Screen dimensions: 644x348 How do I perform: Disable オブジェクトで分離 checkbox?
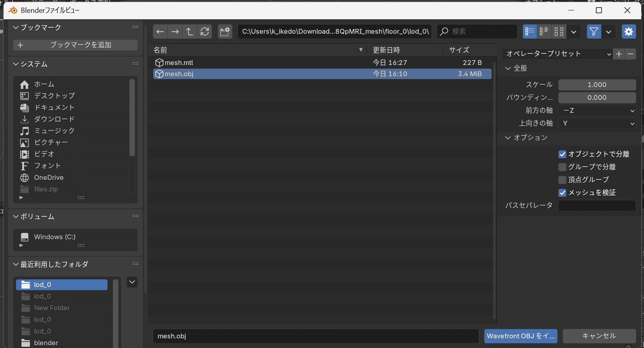click(562, 155)
